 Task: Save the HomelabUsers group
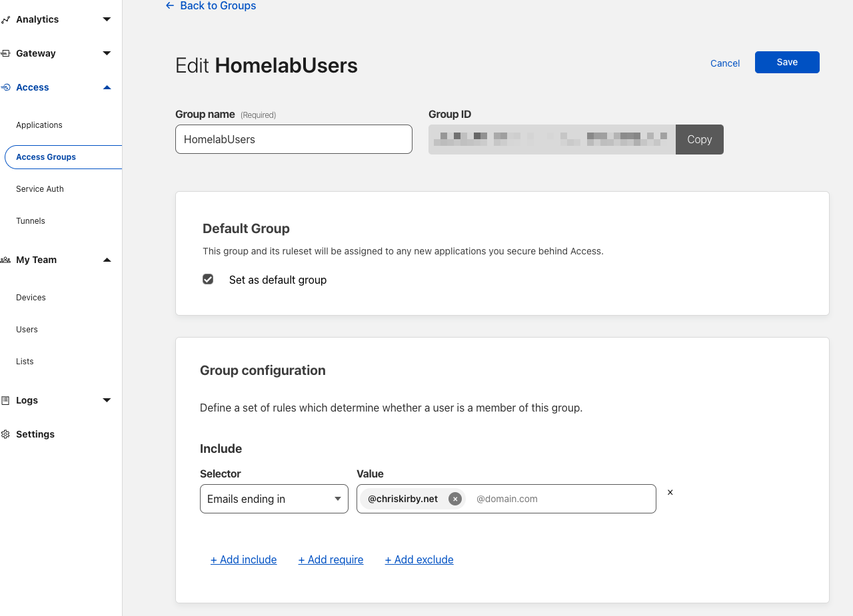point(787,62)
